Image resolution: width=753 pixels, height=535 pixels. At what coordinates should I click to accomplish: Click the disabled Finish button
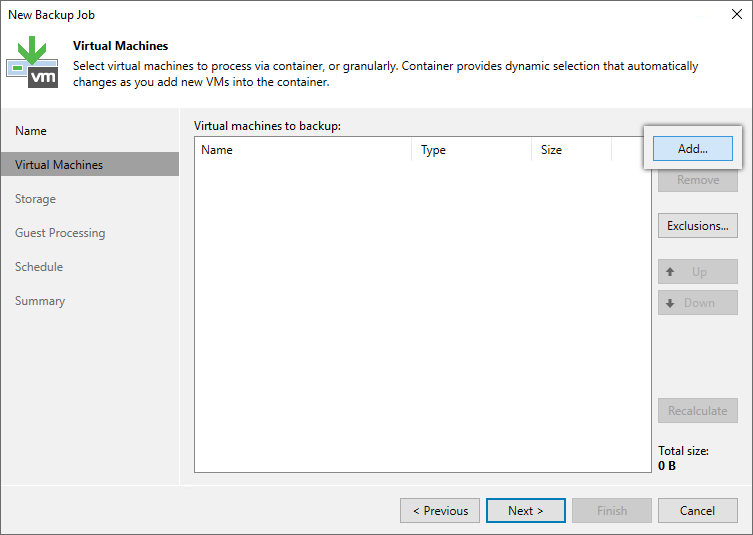612,511
